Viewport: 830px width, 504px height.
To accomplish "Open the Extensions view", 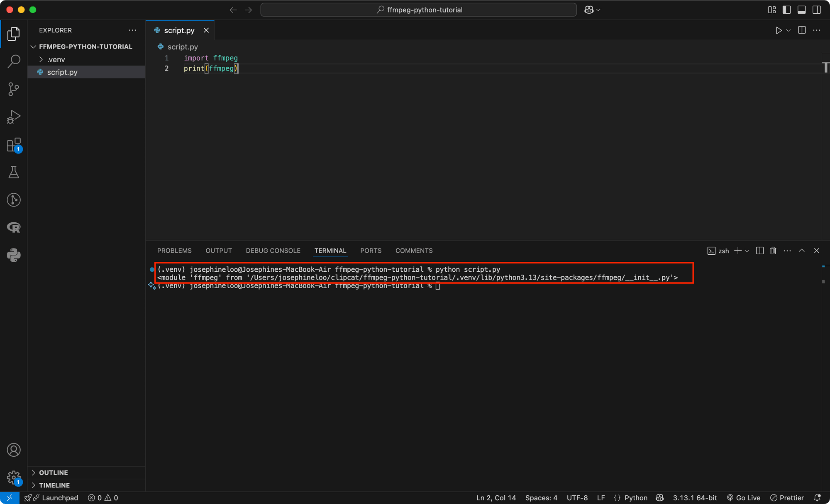I will click(14, 145).
